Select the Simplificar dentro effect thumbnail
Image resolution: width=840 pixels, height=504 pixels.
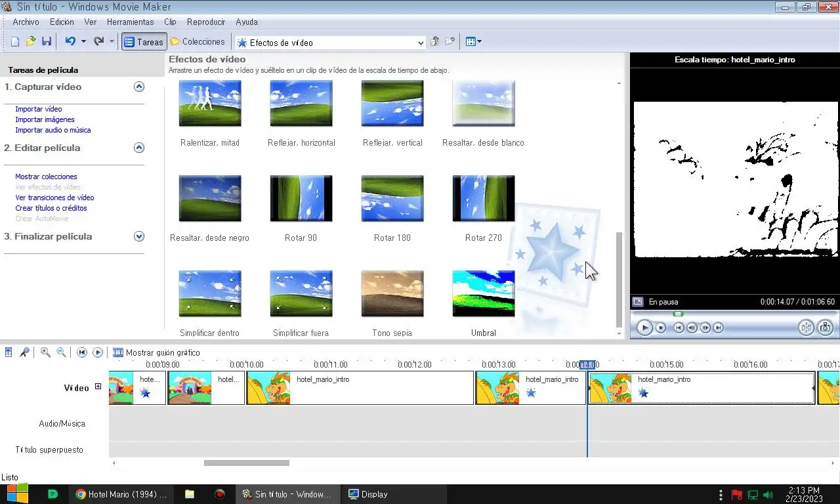tap(210, 293)
